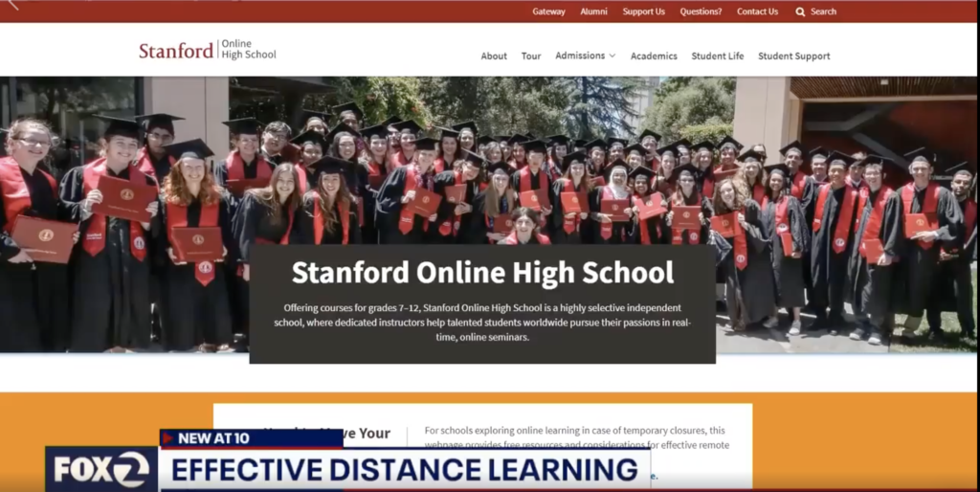Screen dimensions: 980x492
Task: Expand the Admissions dropdown chevron
Action: click(x=612, y=56)
